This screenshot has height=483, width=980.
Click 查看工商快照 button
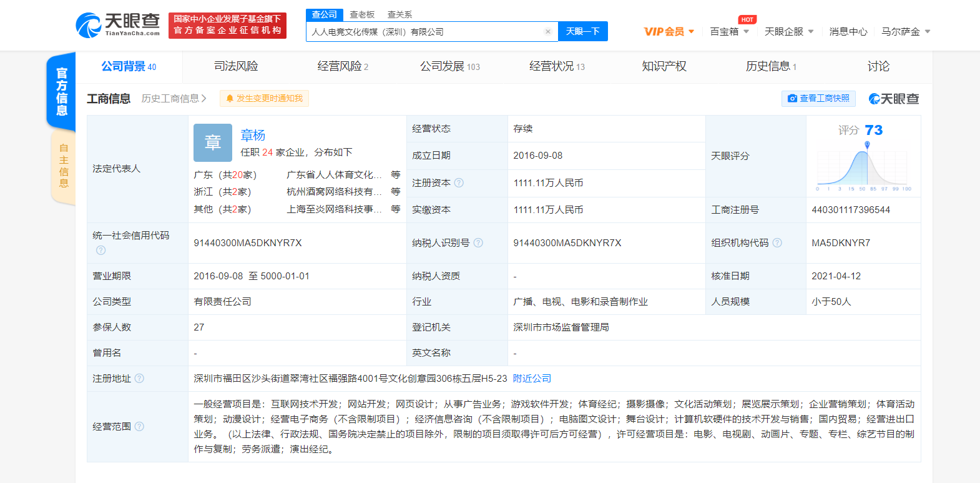click(818, 99)
